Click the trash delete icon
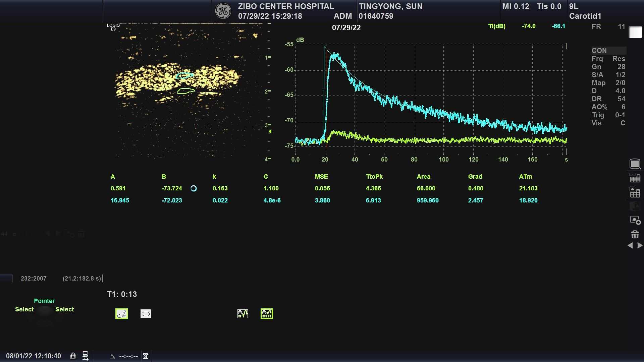Image resolution: width=644 pixels, height=362 pixels. coord(635,234)
